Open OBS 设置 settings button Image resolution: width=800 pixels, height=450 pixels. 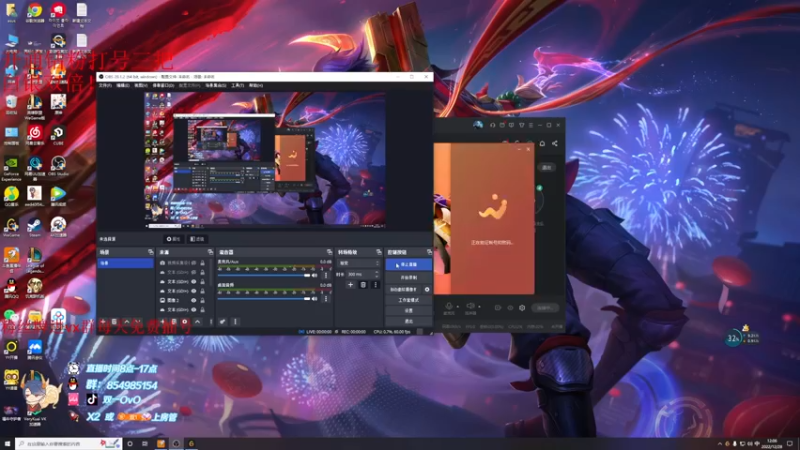pos(409,311)
